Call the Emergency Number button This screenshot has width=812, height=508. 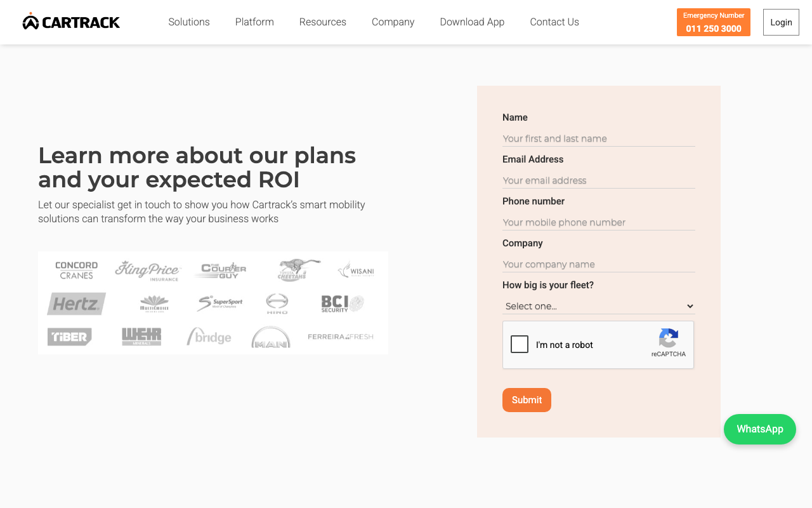point(714,22)
